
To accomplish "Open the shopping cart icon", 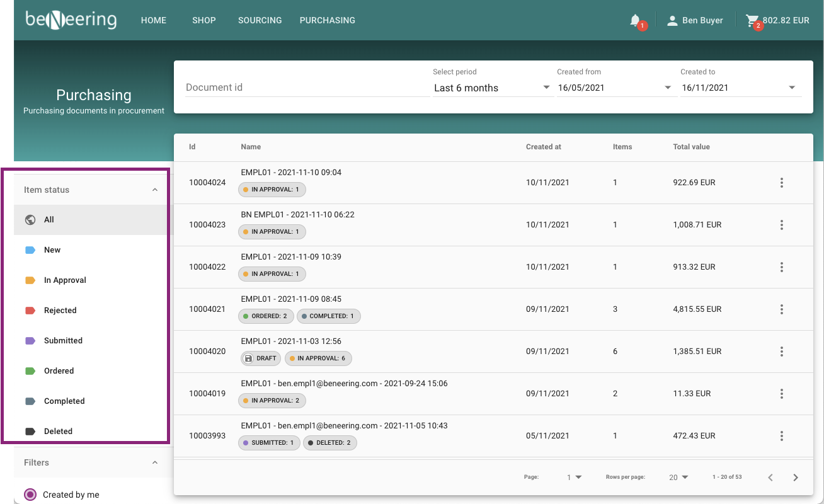I will (x=752, y=21).
